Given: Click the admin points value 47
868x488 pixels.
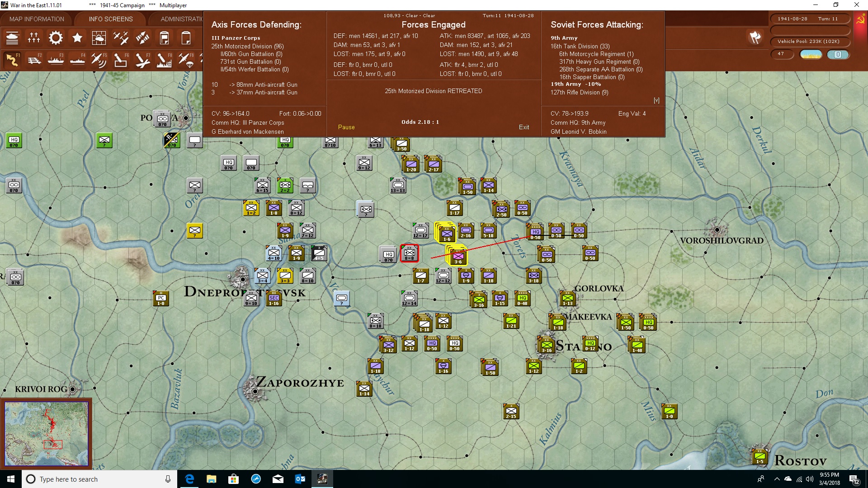Looking at the screenshot, I should click(x=782, y=54).
